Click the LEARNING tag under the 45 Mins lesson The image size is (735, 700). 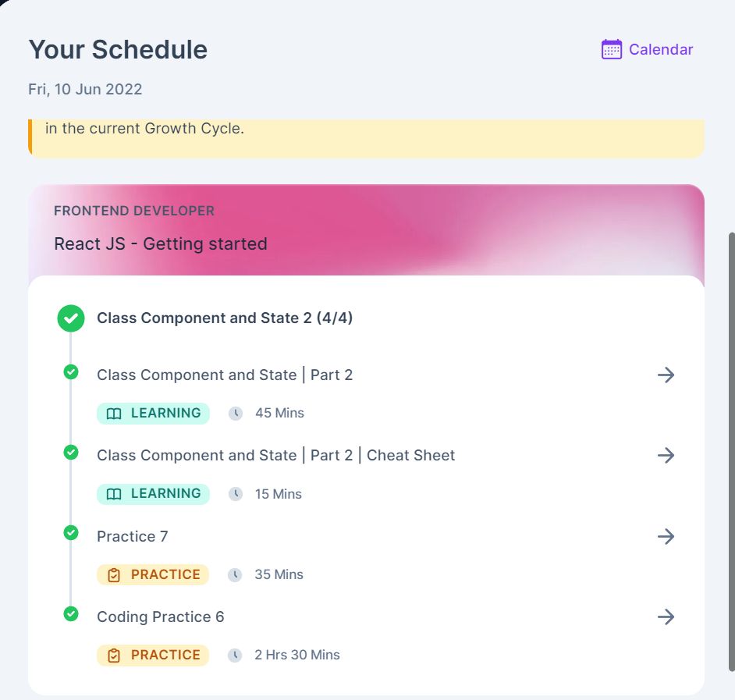[x=153, y=413]
